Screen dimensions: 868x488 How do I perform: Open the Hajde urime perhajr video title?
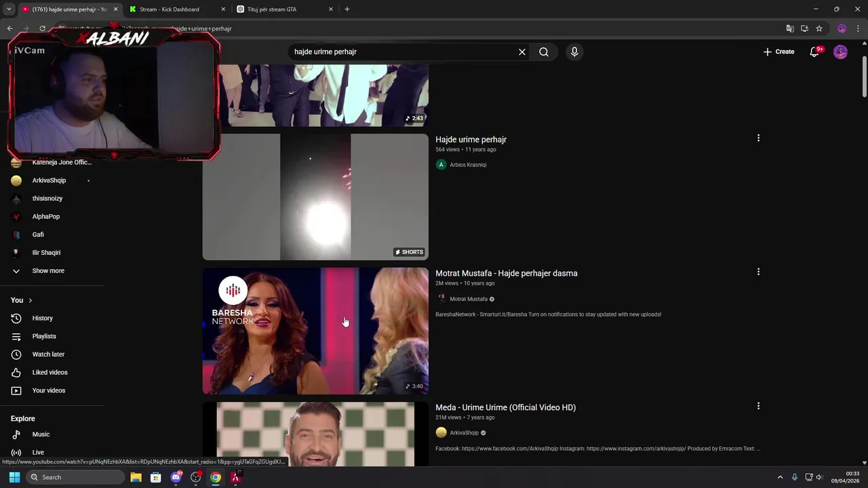[x=471, y=140]
